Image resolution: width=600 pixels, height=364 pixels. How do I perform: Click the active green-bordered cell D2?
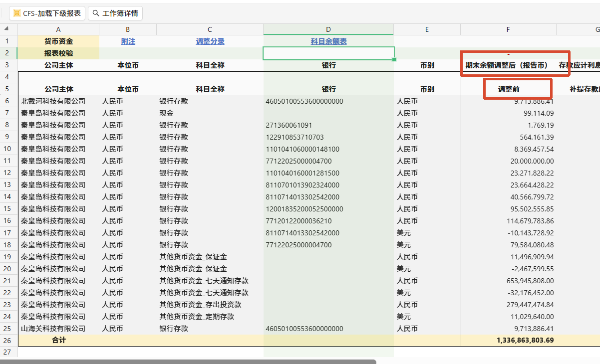point(328,53)
